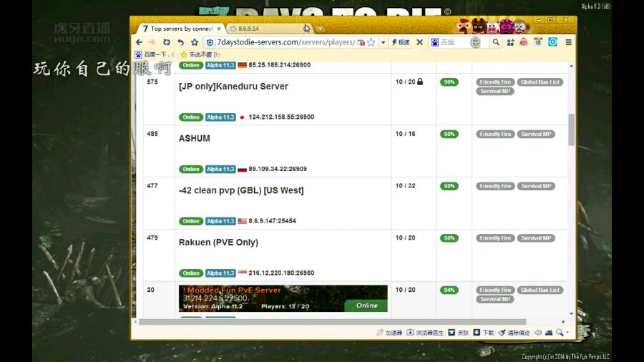Click the Online badge in the ASHUM row
This screenshot has width=644, height=362.
191,169
